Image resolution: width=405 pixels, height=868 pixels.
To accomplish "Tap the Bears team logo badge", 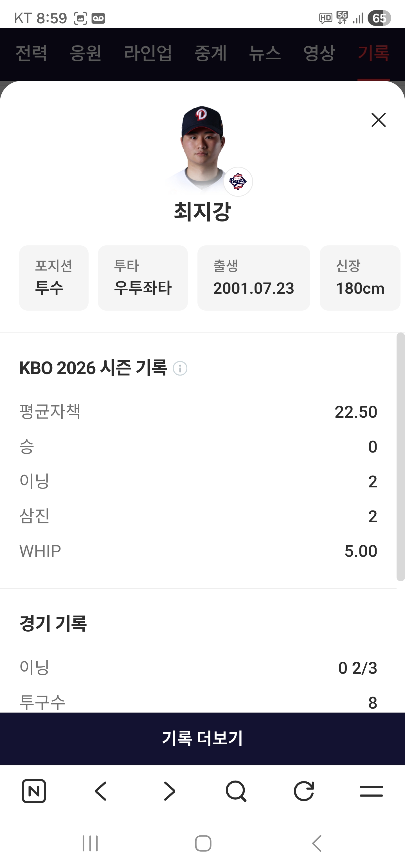I will 238,182.
